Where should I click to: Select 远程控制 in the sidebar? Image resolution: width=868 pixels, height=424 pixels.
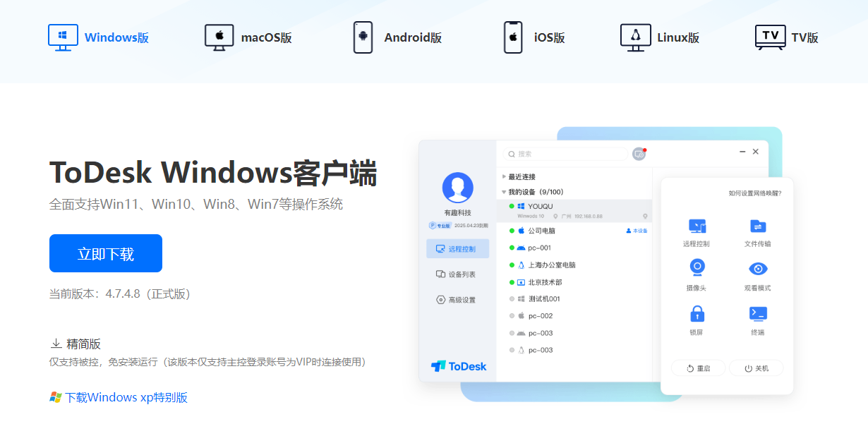point(457,249)
